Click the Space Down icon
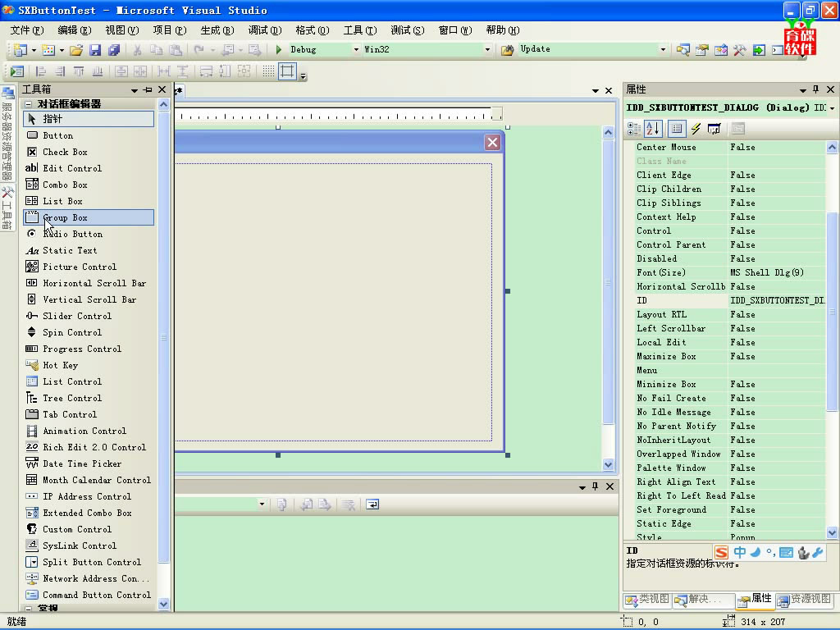The image size is (840, 630). 183,71
